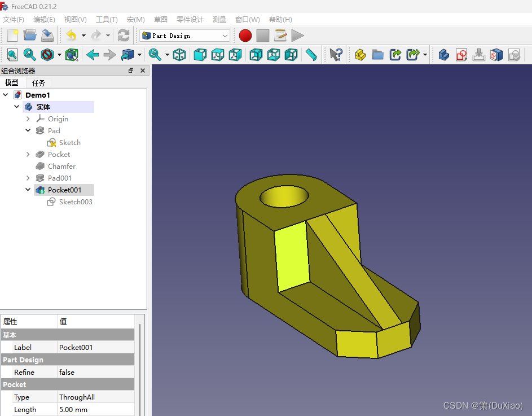Set the right view cube icon
This screenshot has width=532, height=416.
235,55
